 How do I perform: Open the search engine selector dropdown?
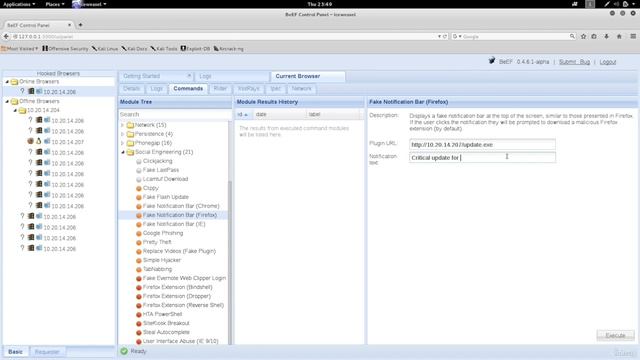(457, 36)
